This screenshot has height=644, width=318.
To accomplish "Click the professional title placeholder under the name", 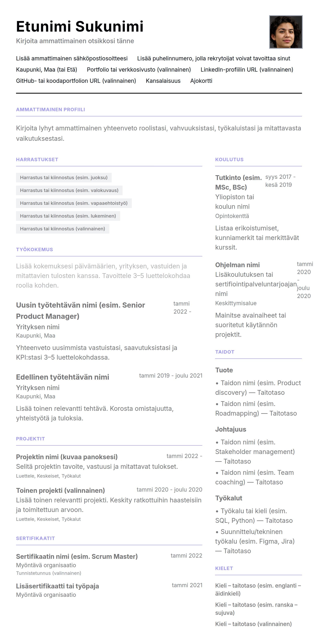I will [x=75, y=41].
